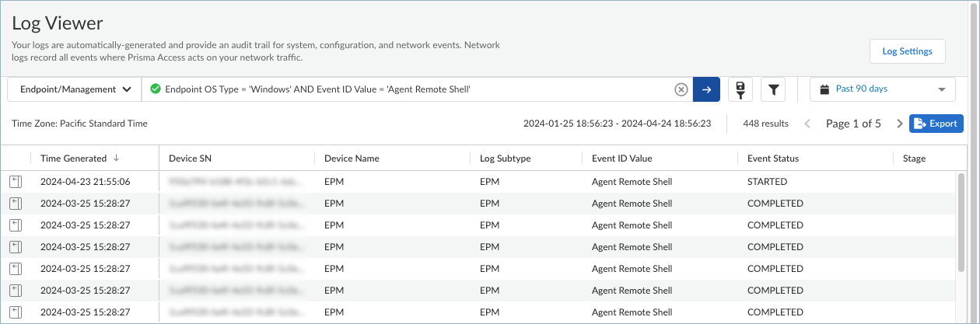Export the log results
Screen dimensions: 980x324
tap(936, 124)
